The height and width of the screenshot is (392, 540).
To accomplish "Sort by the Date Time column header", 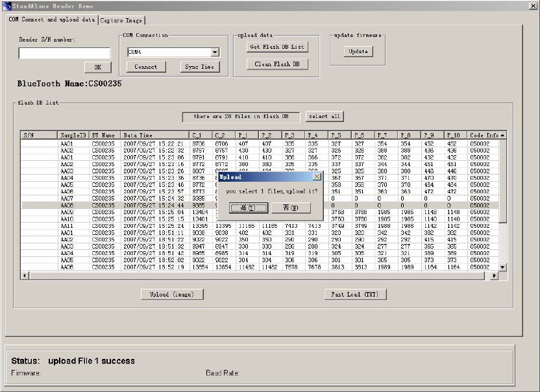I will click(154, 135).
